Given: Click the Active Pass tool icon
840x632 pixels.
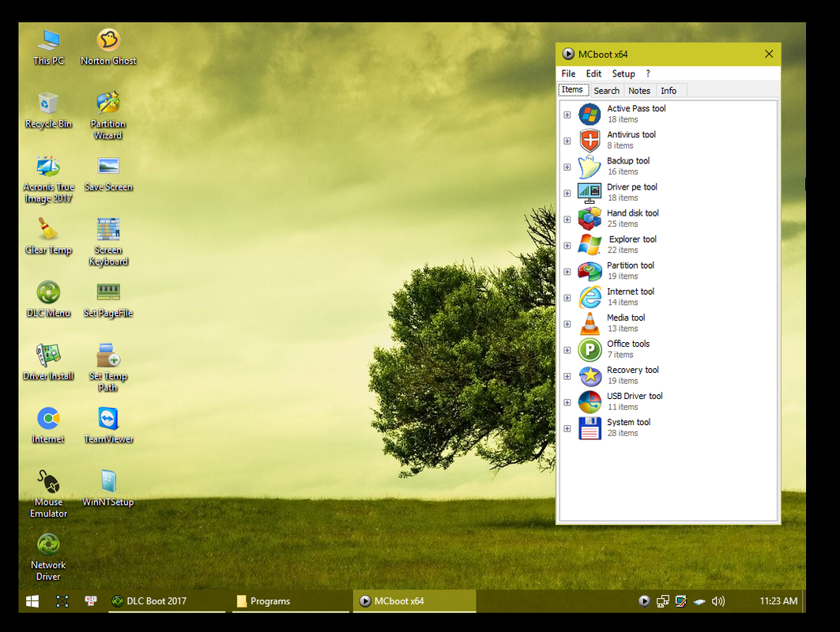Looking at the screenshot, I should point(590,114).
